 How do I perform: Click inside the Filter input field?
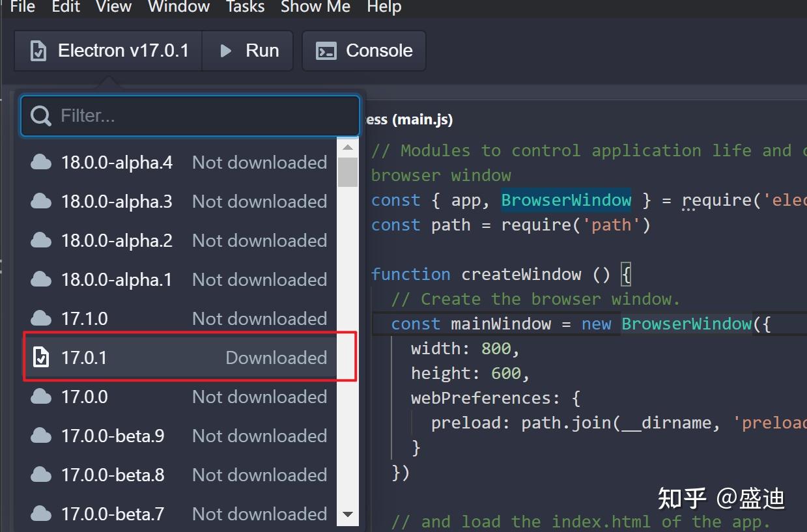pos(189,115)
